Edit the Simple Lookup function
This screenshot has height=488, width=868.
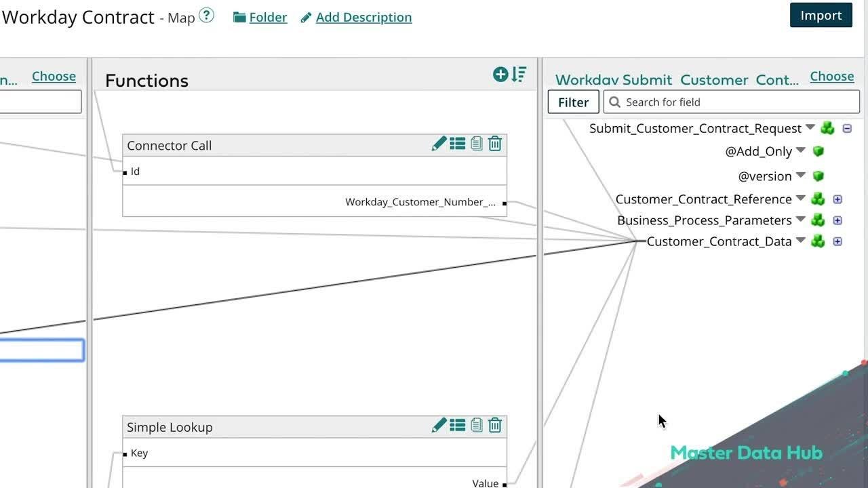(x=439, y=425)
